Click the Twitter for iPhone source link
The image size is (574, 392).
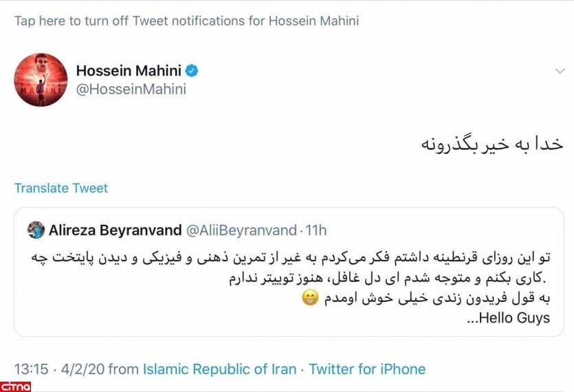[367, 369]
